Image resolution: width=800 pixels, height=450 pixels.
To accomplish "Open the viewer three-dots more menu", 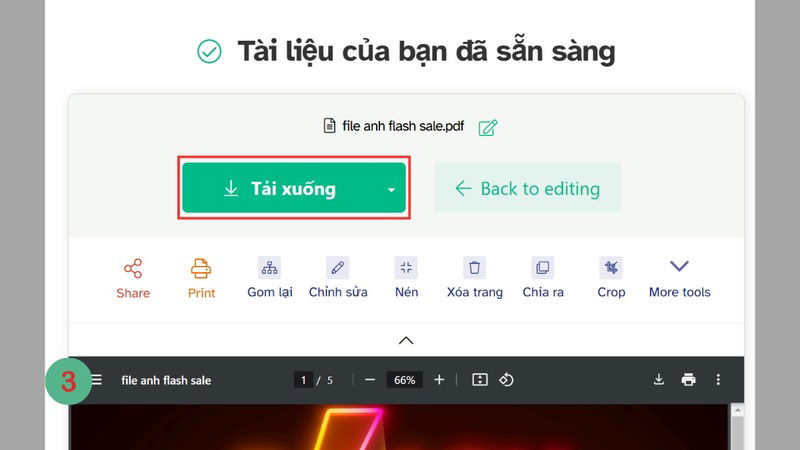I will tap(718, 380).
